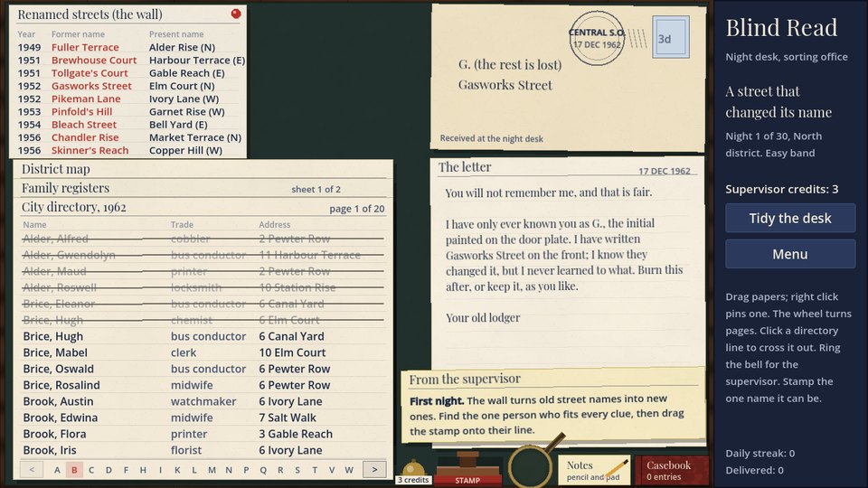Jump to letter S in directory

(x=297, y=470)
